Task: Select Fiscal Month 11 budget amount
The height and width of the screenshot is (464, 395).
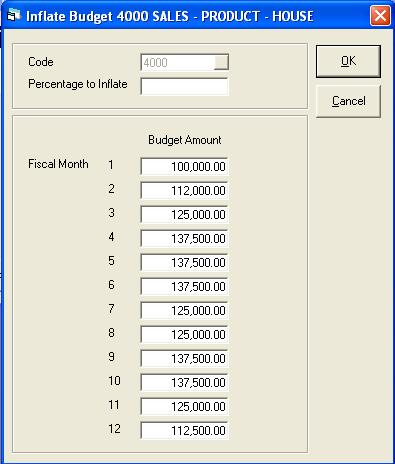Action: [x=184, y=406]
